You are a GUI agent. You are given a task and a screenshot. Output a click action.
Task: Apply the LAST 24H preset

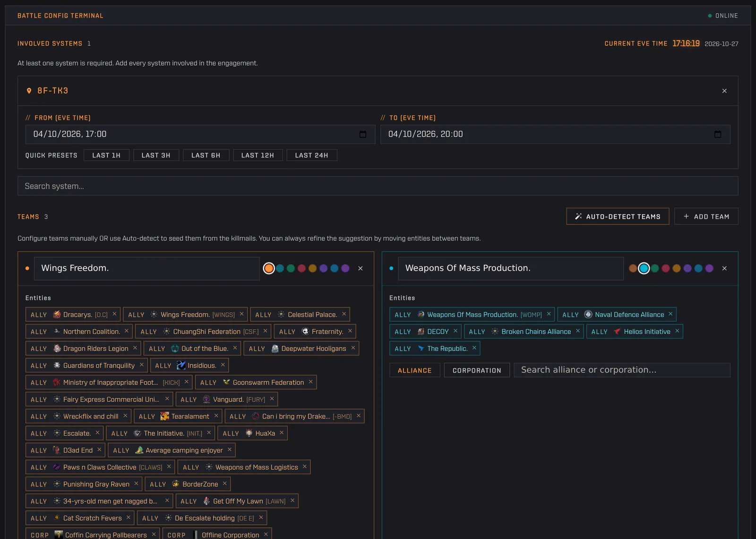point(311,155)
